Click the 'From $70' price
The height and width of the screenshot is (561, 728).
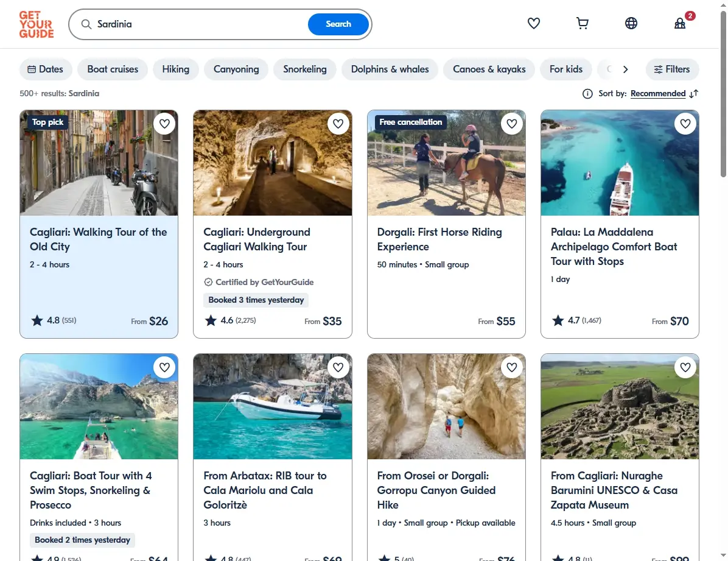[x=670, y=321]
